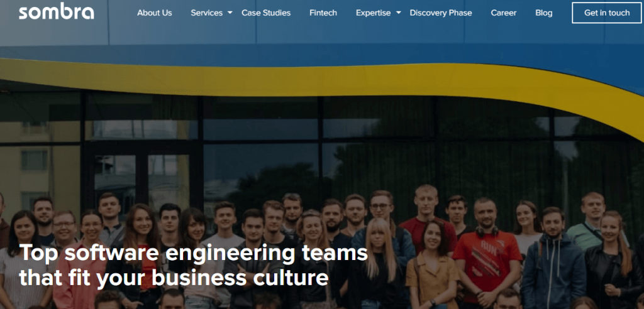Click the 'that fit your business culture' line
The height and width of the screenshot is (309, 644).
pos(174,277)
